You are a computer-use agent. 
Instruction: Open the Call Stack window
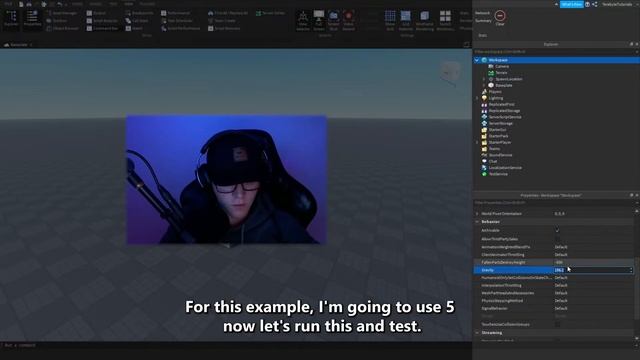pyautogui.click(x=137, y=20)
